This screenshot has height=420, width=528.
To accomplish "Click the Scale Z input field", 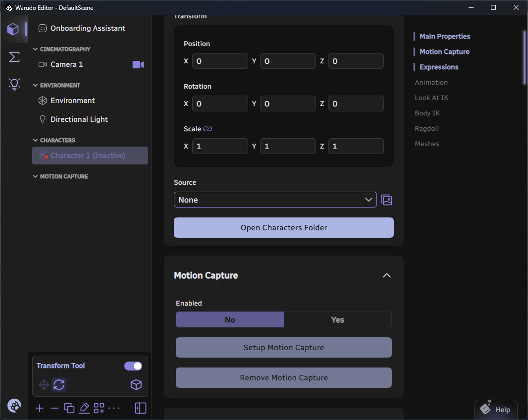I will (x=356, y=146).
